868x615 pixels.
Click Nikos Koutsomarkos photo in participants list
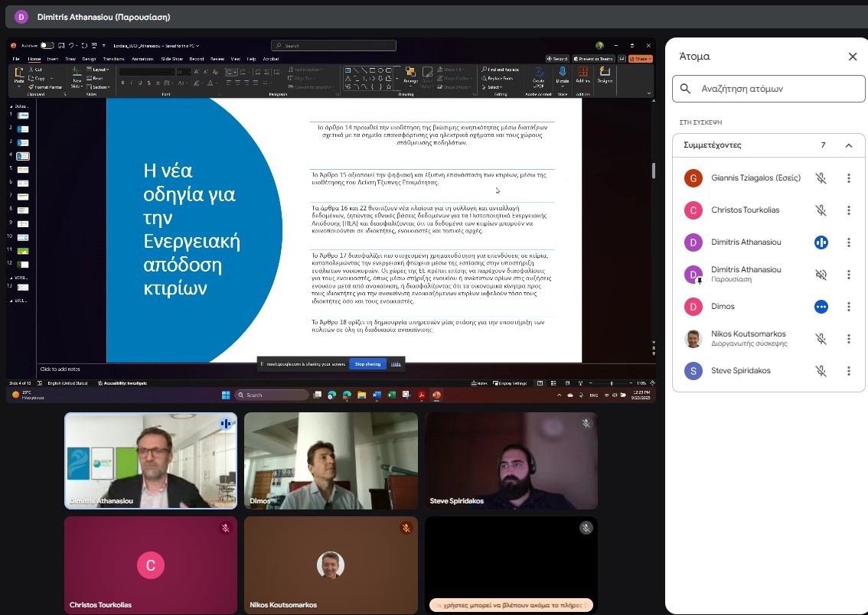pos(693,339)
